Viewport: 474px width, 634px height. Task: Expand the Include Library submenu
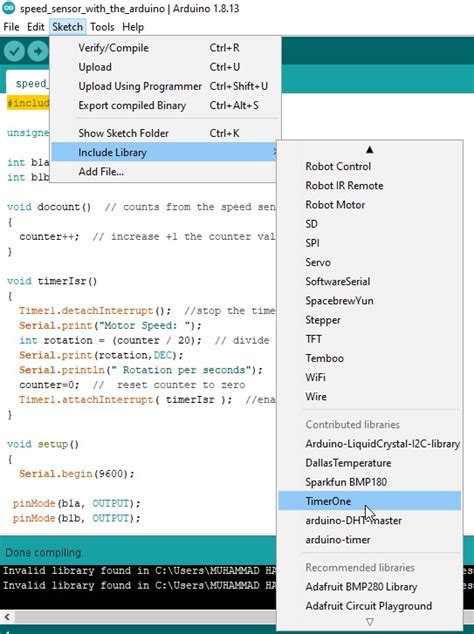click(163, 152)
